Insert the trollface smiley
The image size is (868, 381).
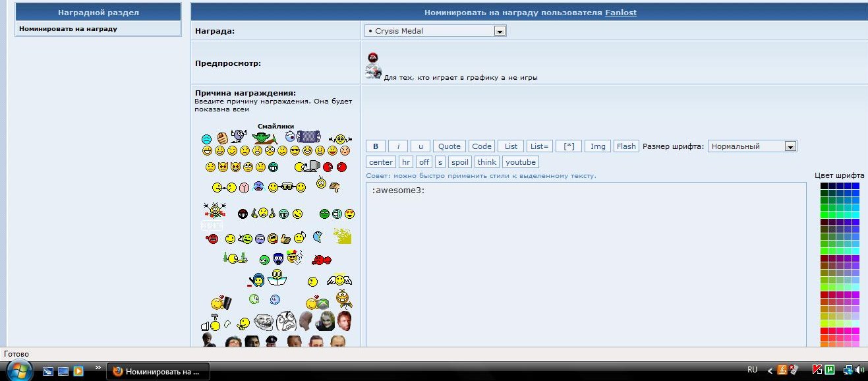click(x=264, y=322)
